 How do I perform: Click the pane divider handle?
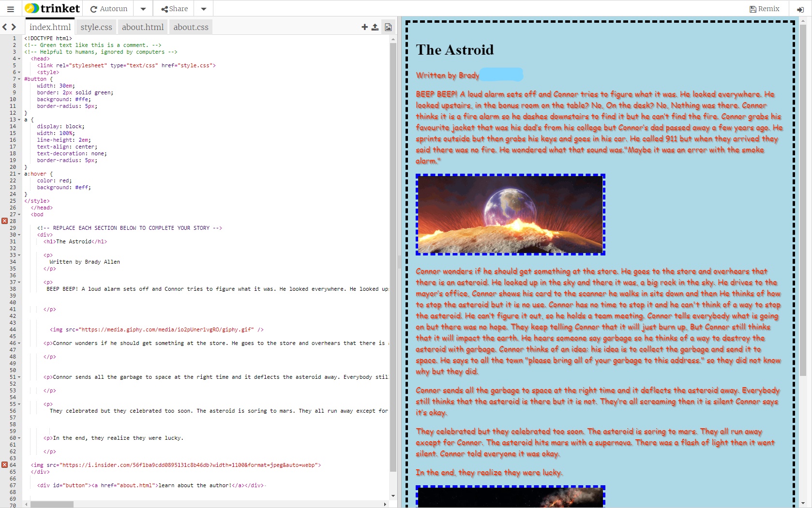tap(400, 262)
